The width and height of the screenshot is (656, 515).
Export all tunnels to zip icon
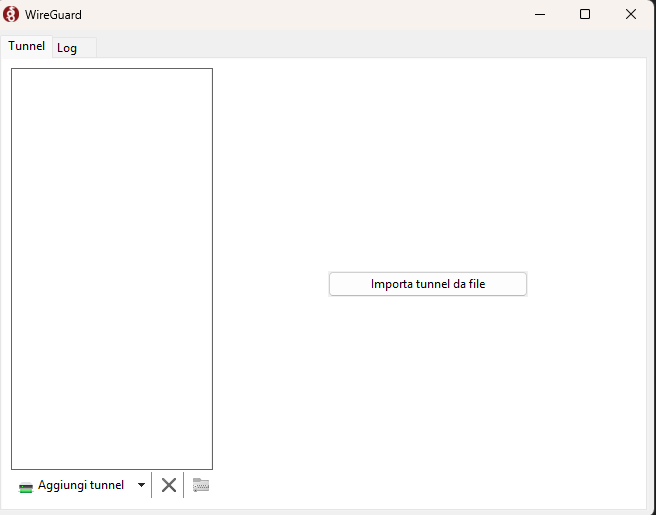[201, 485]
